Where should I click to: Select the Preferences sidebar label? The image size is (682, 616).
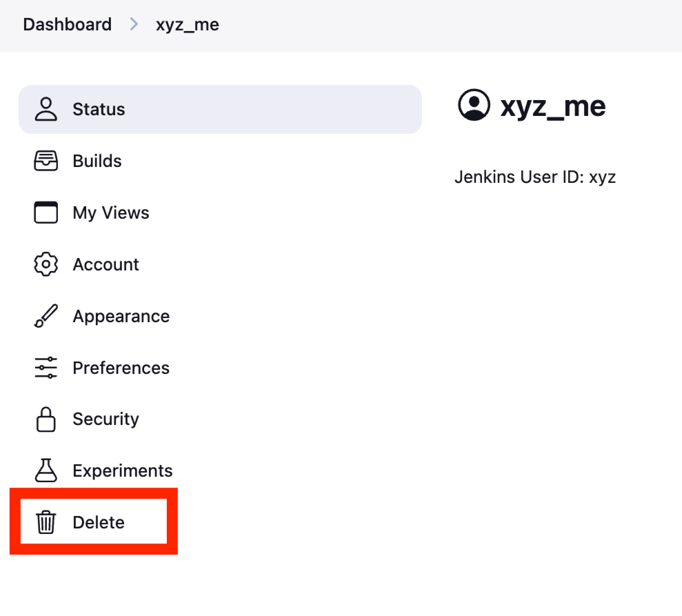click(x=121, y=368)
